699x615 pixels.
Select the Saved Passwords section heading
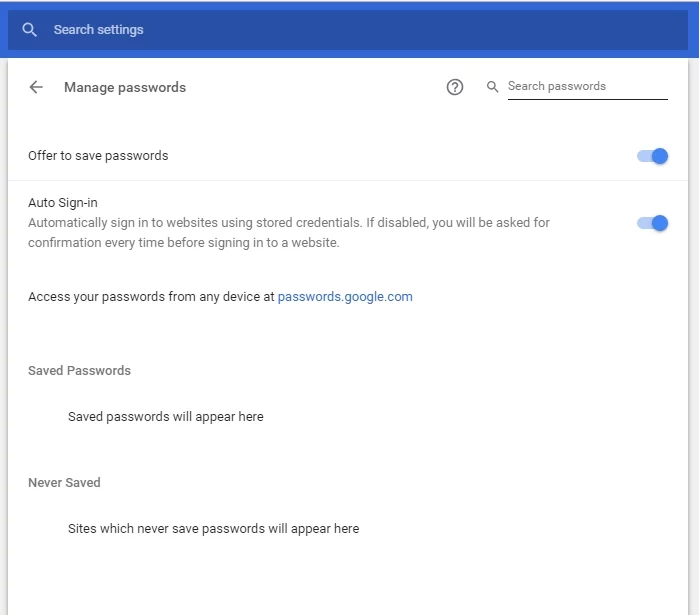coord(79,371)
